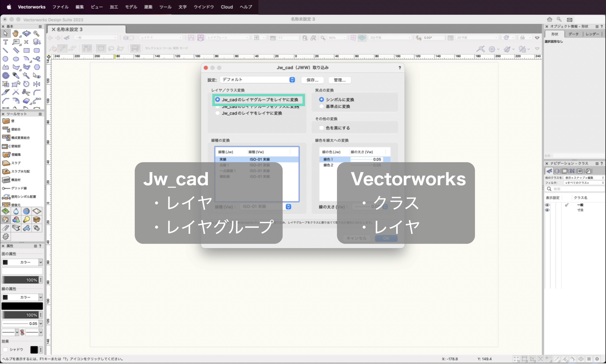Select the Text tool

tap(5, 42)
